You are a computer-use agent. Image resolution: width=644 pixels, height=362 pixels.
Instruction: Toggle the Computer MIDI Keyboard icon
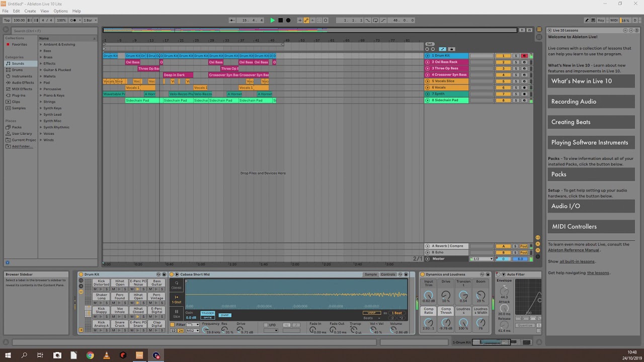(x=594, y=20)
